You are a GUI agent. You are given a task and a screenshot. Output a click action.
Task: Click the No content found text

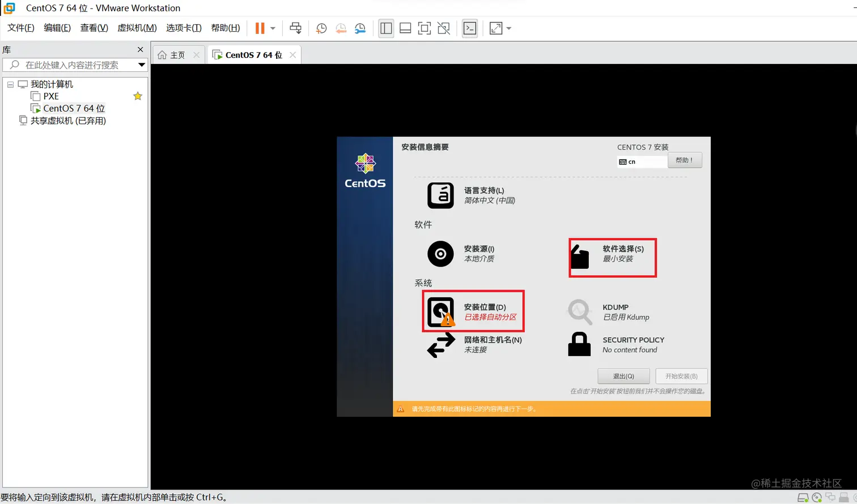(x=630, y=350)
